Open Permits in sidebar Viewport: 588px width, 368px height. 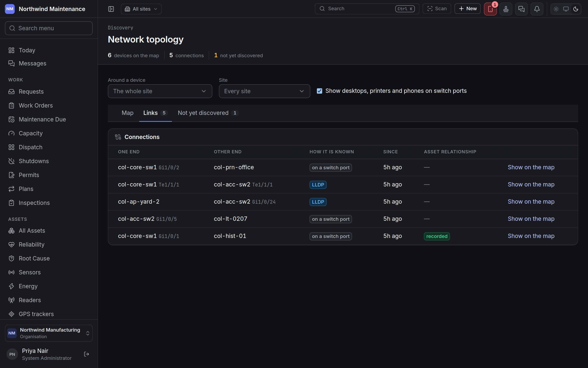click(x=49, y=175)
